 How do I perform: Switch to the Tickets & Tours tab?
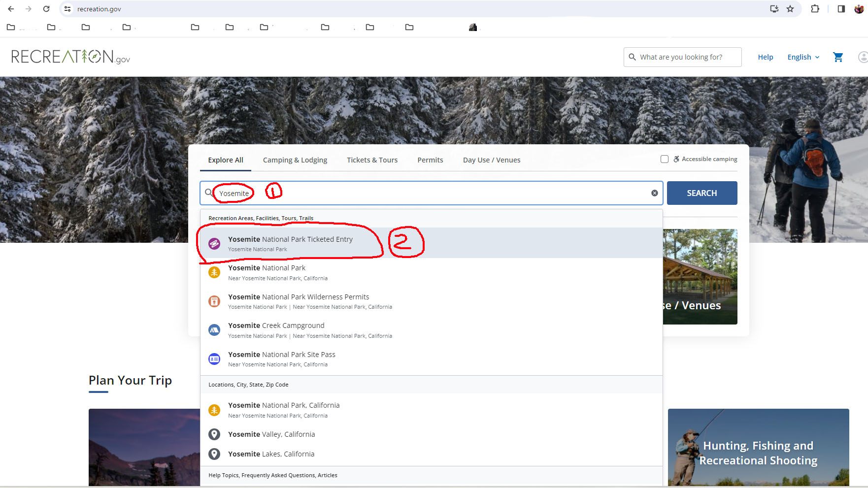pyautogui.click(x=372, y=160)
